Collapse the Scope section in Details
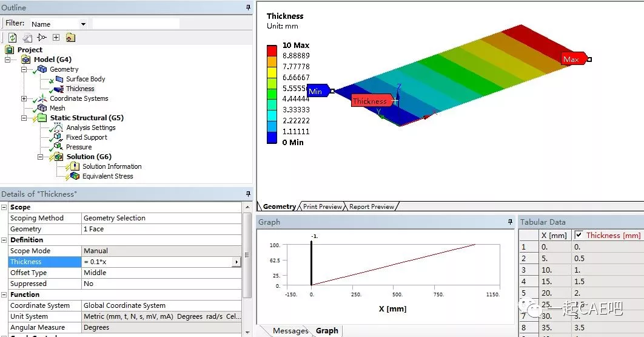The height and width of the screenshot is (337, 644). [x=4, y=208]
